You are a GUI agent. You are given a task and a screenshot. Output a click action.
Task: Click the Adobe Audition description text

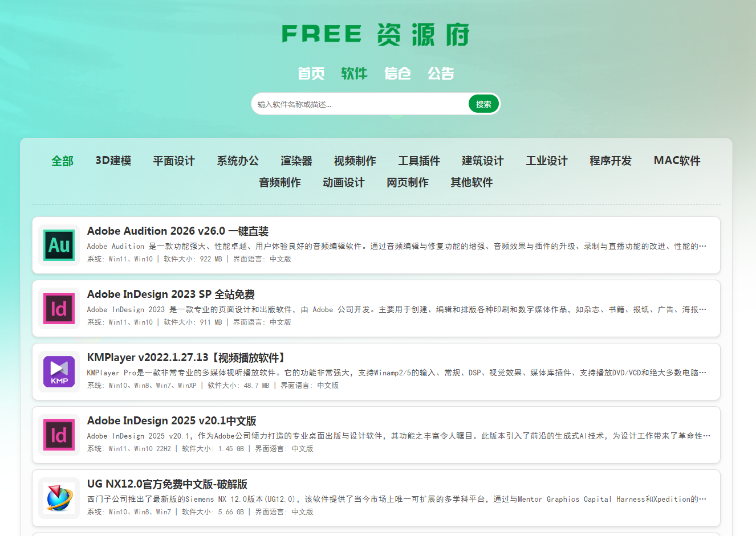pyautogui.click(x=397, y=246)
